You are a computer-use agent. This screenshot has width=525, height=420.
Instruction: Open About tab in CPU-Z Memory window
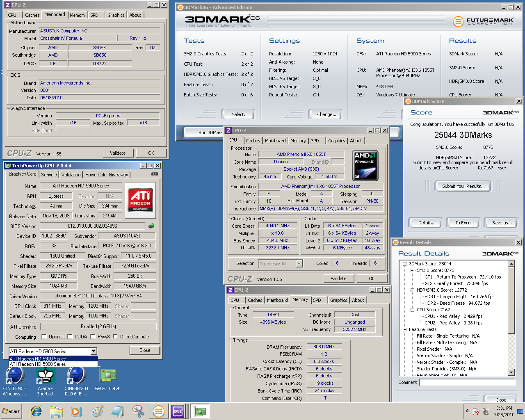coord(358,300)
